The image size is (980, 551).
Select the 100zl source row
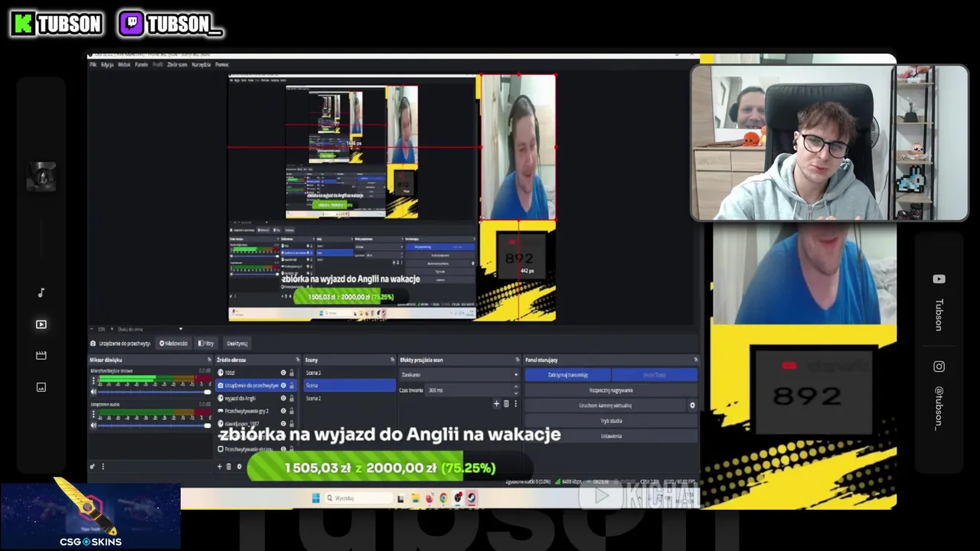tap(256, 373)
